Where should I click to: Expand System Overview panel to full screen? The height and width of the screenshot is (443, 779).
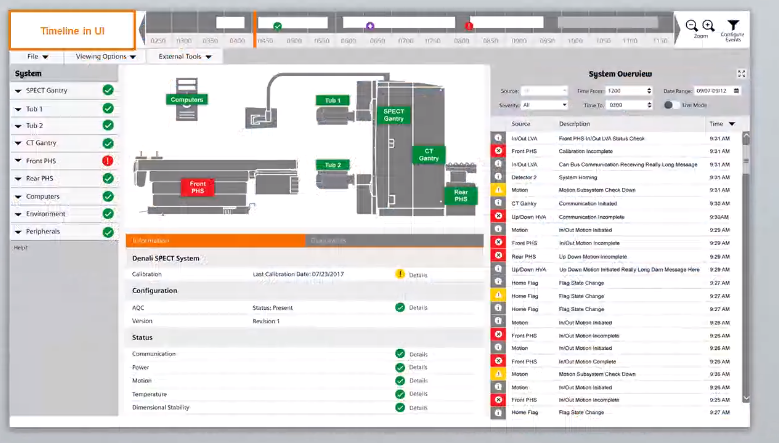[741, 74]
